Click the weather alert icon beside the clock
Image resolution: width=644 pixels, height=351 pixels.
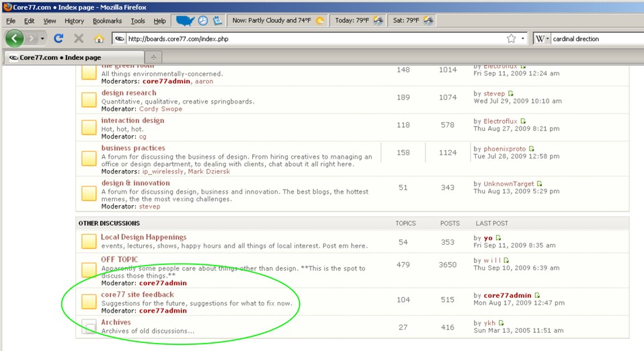(x=217, y=20)
